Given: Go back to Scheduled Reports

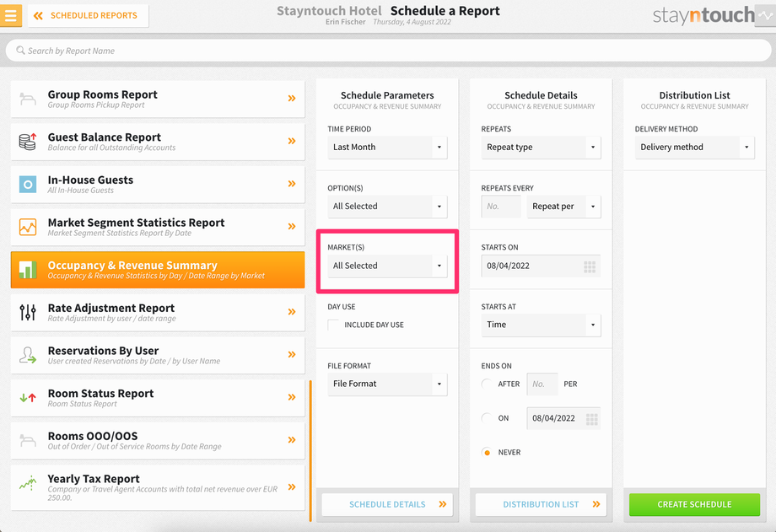Looking at the screenshot, I should 88,16.
